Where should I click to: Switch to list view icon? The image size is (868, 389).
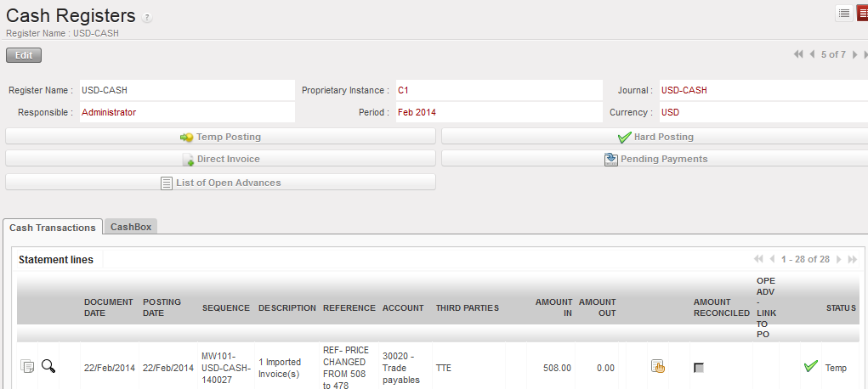[x=844, y=13]
